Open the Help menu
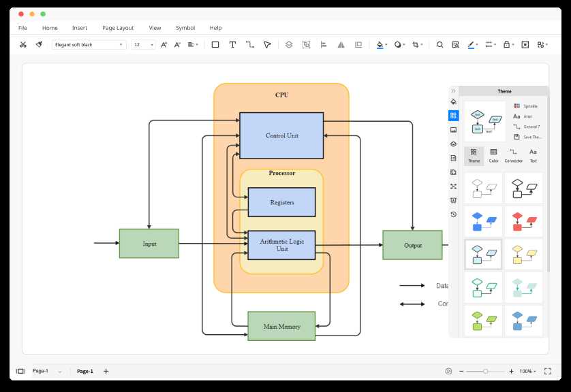 point(215,28)
